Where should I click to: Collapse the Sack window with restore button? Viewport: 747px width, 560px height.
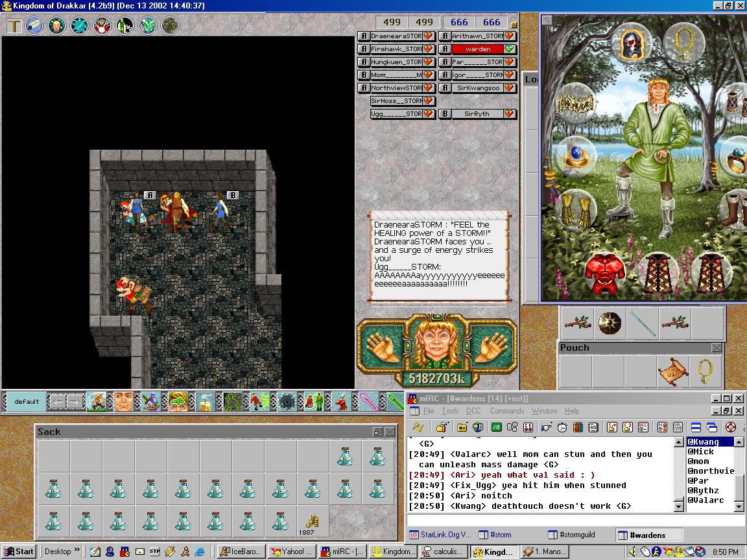coord(377,432)
